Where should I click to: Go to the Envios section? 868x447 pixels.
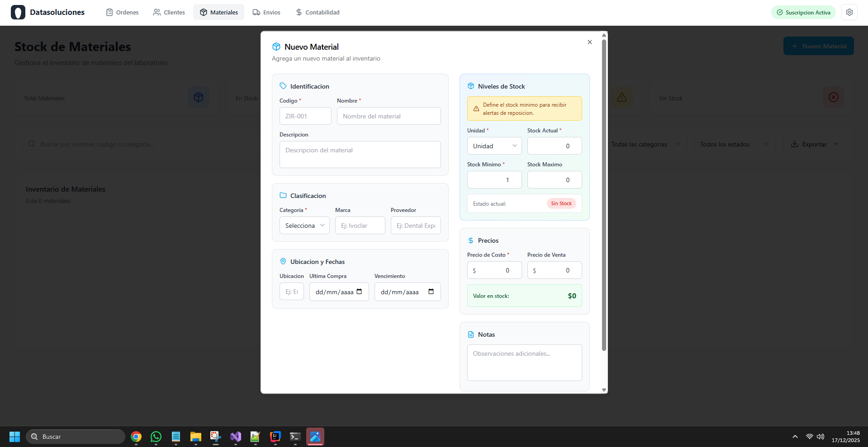(266, 12)
